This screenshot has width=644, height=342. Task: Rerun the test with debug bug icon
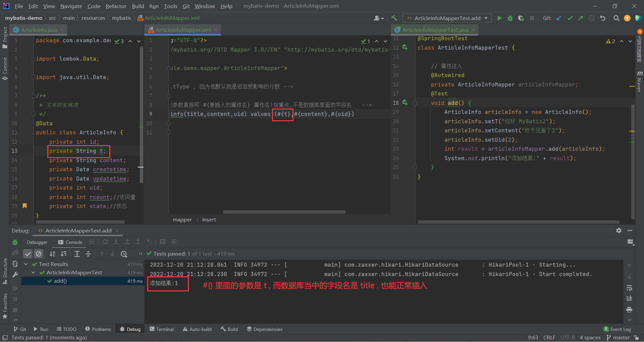(15, 242)
